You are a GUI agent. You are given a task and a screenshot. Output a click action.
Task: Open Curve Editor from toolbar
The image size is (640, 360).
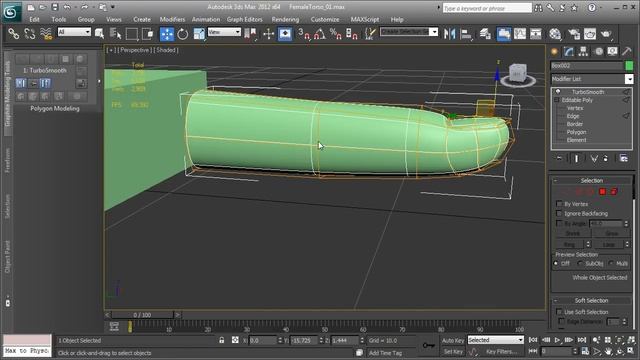tap(520, 33)
